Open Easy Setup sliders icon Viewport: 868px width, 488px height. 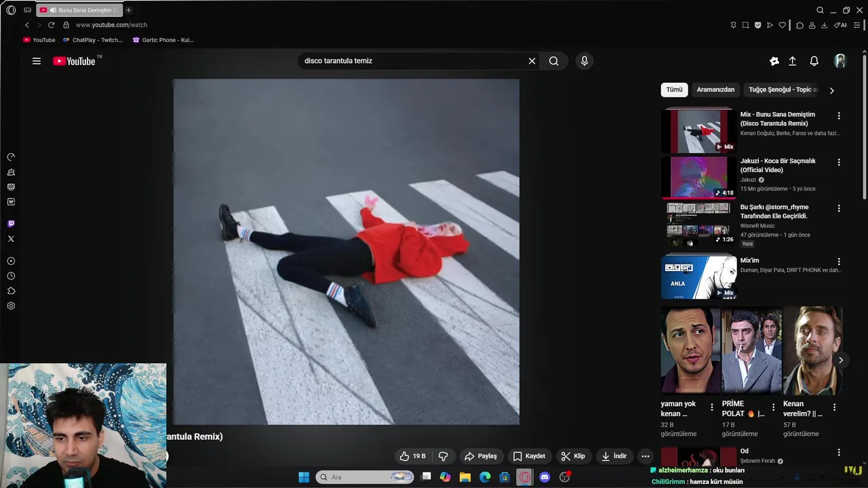coord(857,25)
